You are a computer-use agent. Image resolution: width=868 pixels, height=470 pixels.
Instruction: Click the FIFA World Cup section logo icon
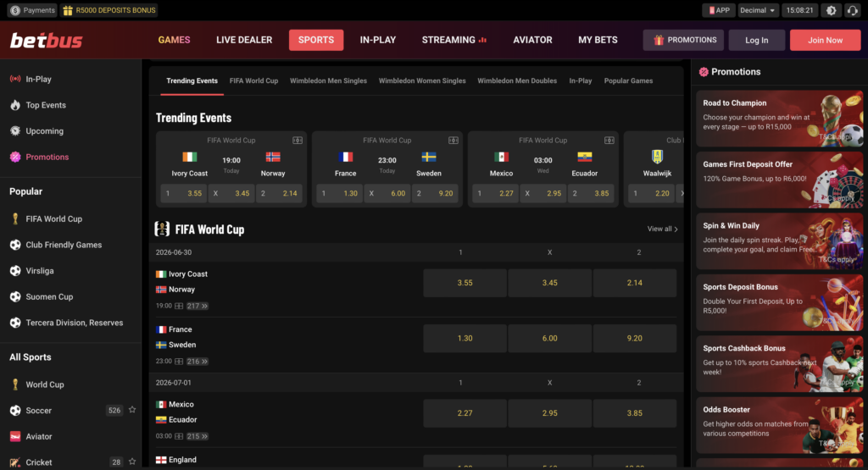pyautogui.click(x=162, y=229)
